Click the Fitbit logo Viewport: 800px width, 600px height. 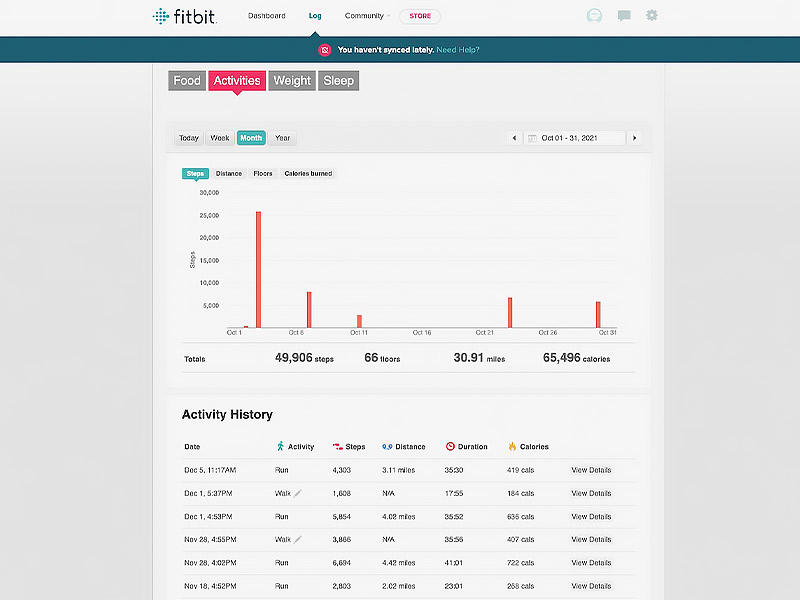(x=185, y=16)
